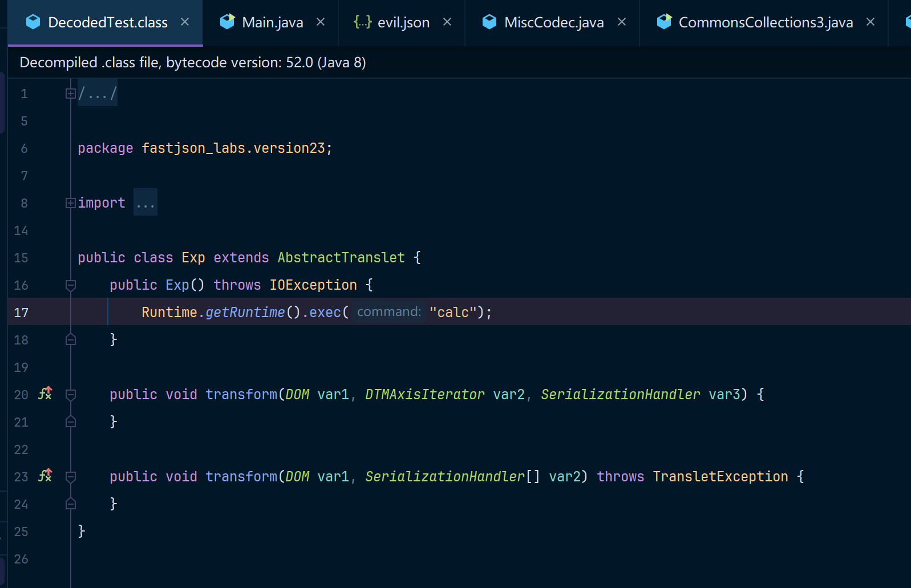Viewport: 911px width, 588px height.
Task: Click the SerializationHandler[] type on line 23
Action: pos(452,477)
